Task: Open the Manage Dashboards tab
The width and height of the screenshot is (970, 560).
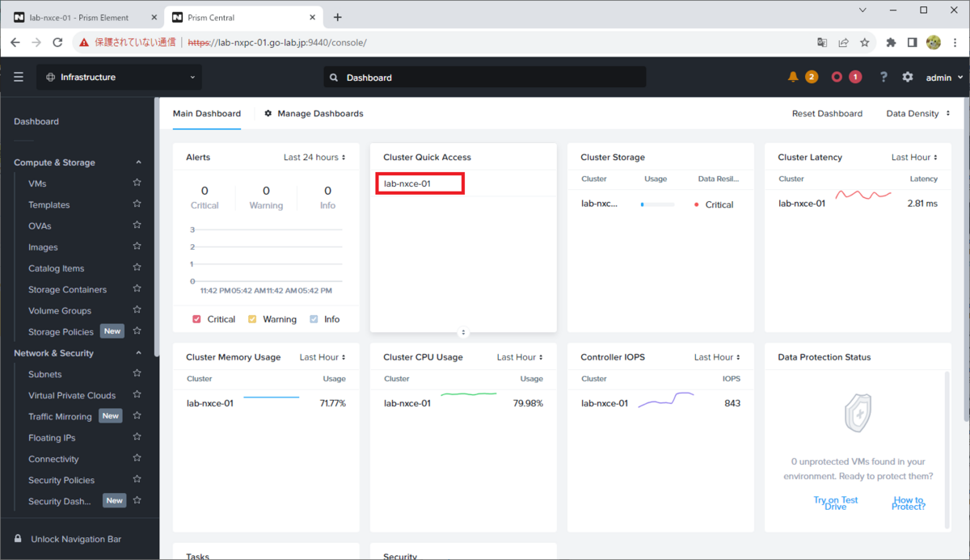Action: click(x=314, y=114)
